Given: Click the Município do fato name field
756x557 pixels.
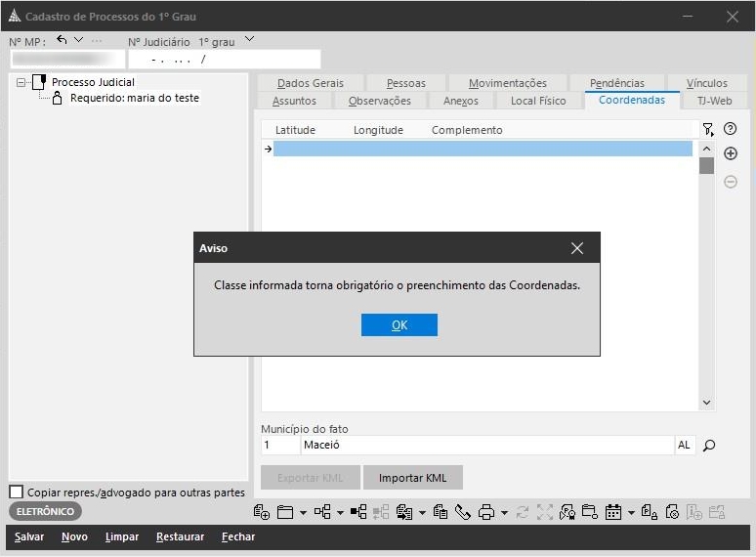Looking at the screenshot, I should click(486, 446).
